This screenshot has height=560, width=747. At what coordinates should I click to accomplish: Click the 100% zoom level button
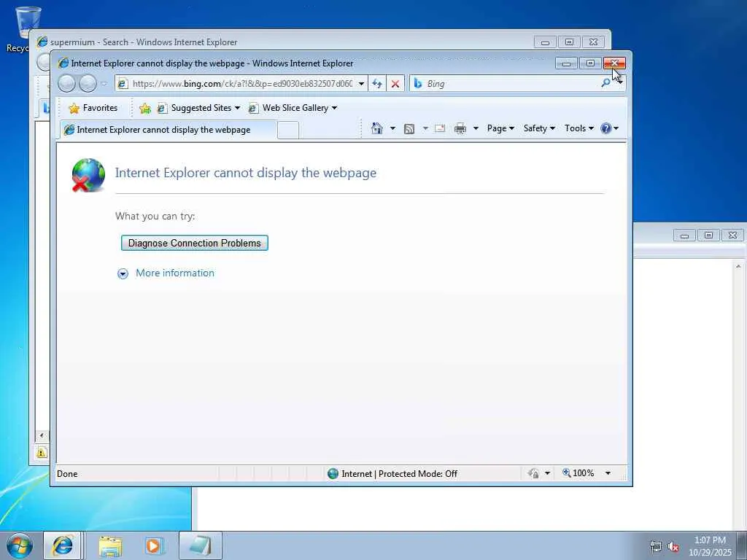578,473
